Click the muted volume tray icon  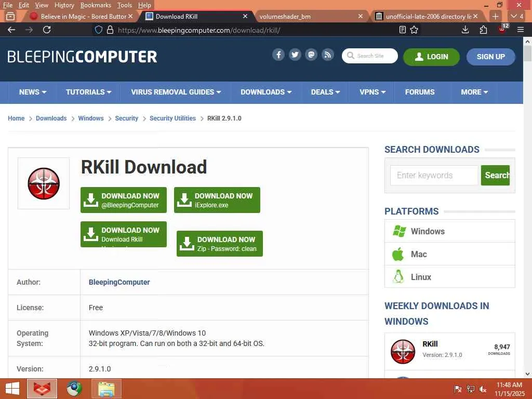(x=483, y=389)
